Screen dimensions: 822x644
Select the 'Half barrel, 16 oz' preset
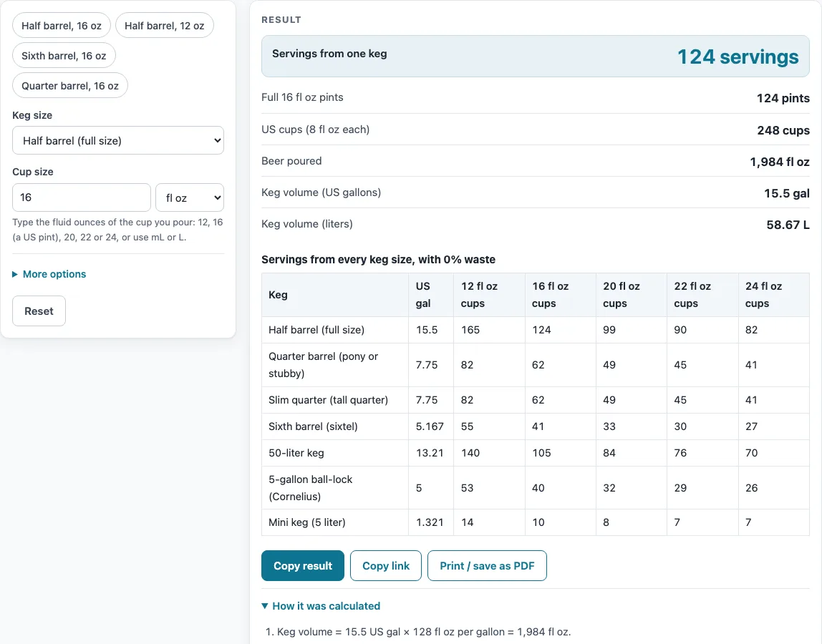(x=62, y=26)
